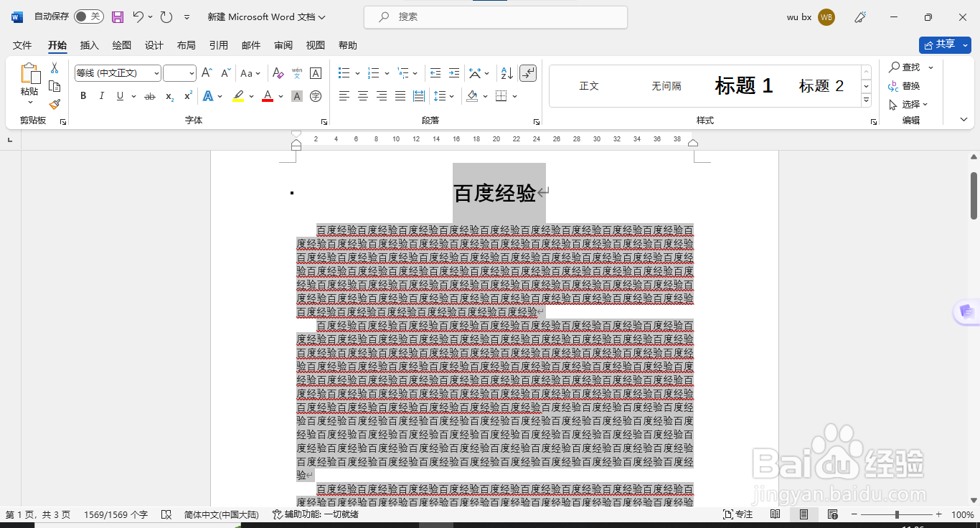
Task: Click the Cut scissors icon
Action: [55, 68]
